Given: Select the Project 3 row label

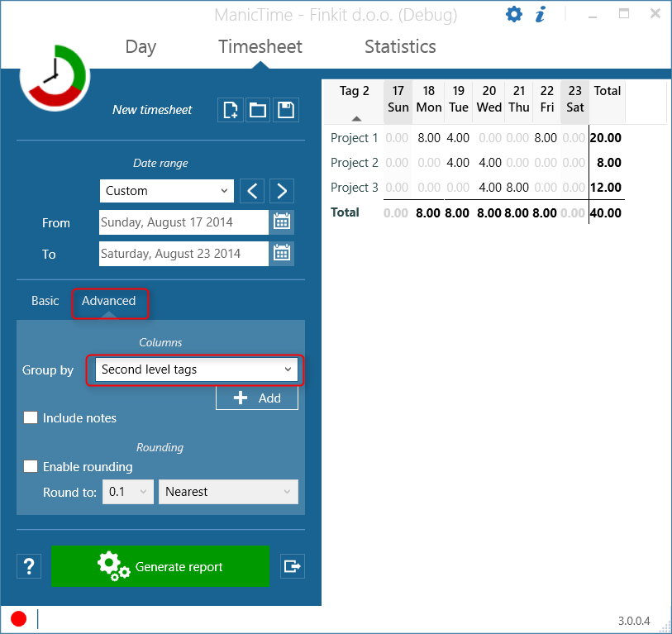Looking at the screenshot, I should coord(354,188).
